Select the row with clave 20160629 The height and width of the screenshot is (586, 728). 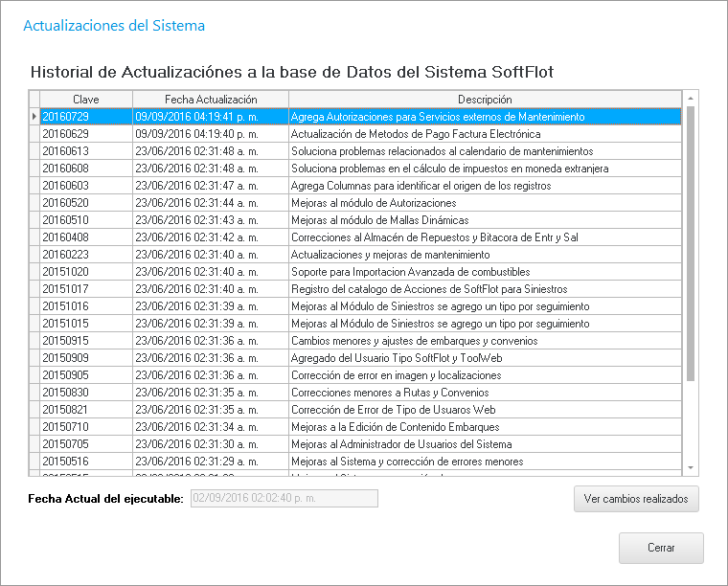pyautogui.click(x=85, y=134)
